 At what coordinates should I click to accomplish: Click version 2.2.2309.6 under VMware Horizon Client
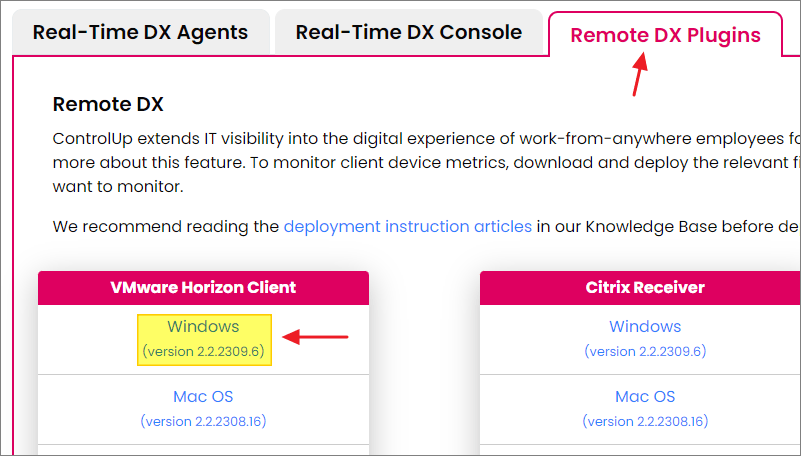tap(203, 352)
